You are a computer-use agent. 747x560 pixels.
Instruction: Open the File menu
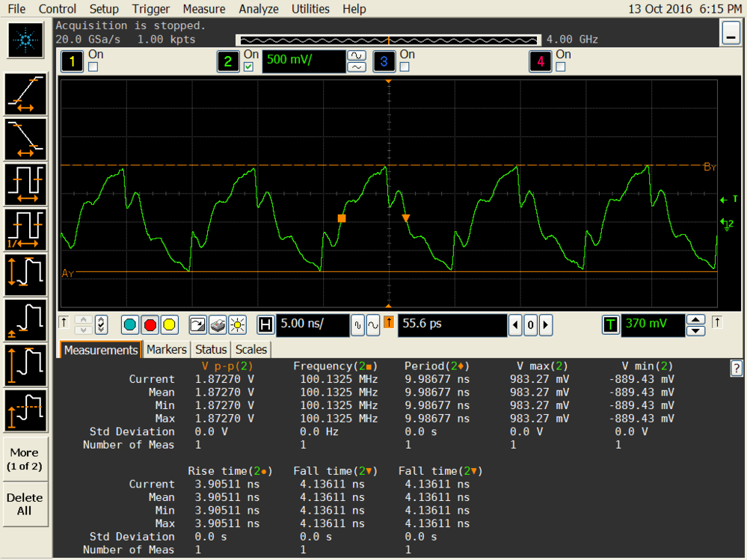pos(16,8)
